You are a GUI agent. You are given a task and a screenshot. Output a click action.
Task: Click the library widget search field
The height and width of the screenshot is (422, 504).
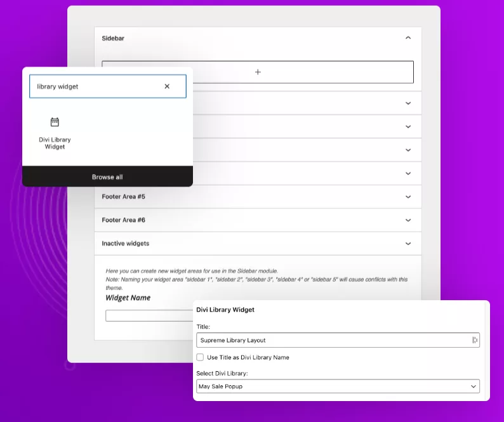(108, 86)
